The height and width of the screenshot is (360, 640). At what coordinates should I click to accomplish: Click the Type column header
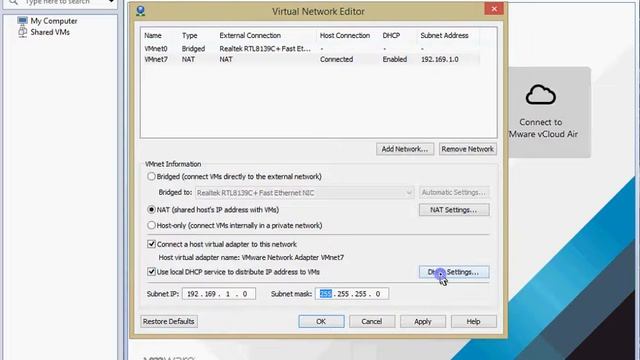pos(189,36)
